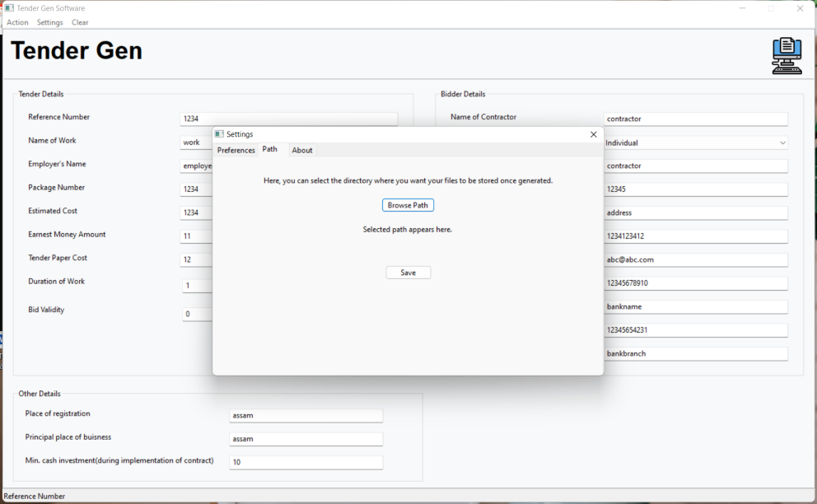The width and height of the screenshot is (817, 504).
Task: Click the Earnest Money Amount input field
Action: tap(196, 236)
